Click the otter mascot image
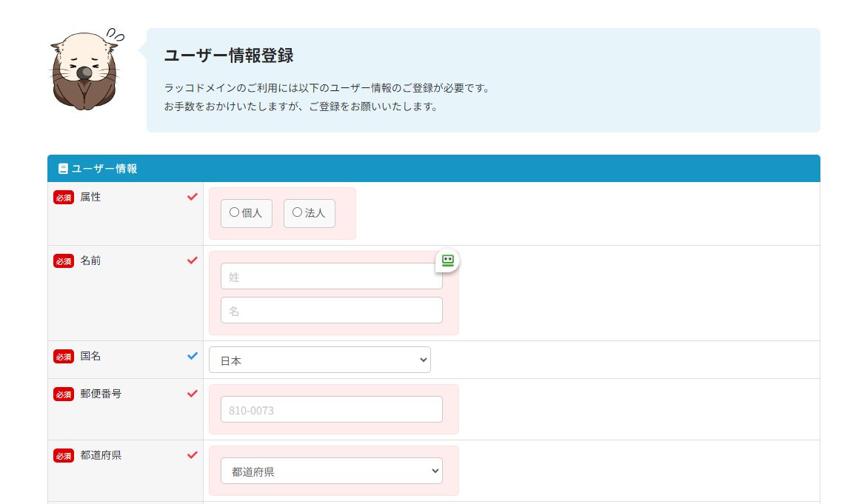 coord(83,71)
